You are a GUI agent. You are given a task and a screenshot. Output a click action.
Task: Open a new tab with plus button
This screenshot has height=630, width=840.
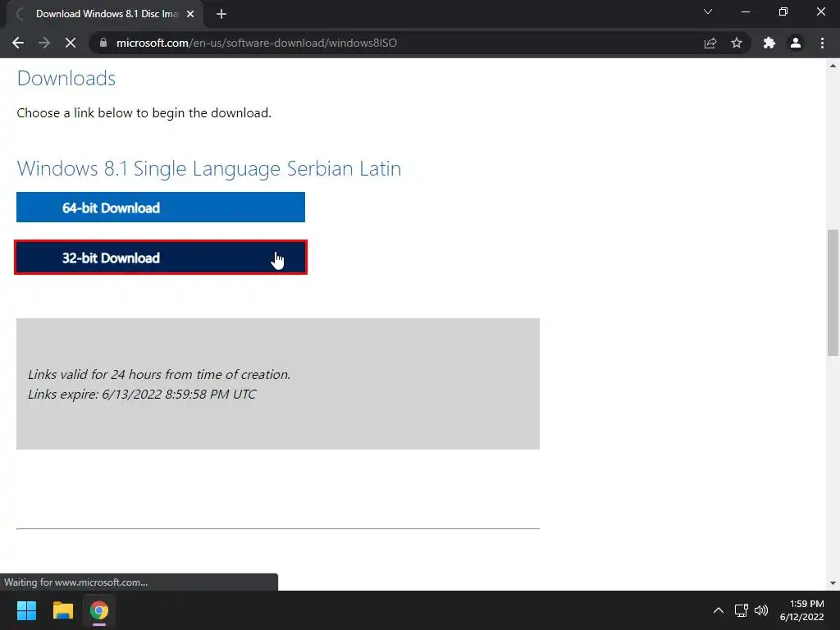point(221,14)
